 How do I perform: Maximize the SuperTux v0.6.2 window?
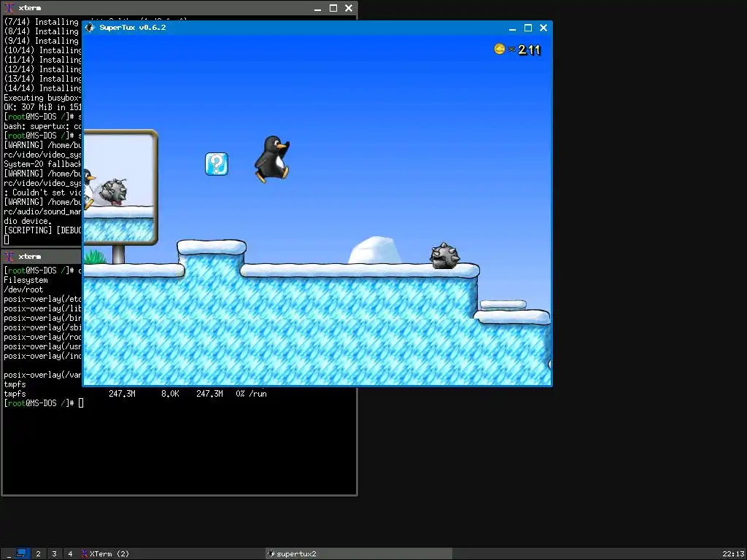528,28
